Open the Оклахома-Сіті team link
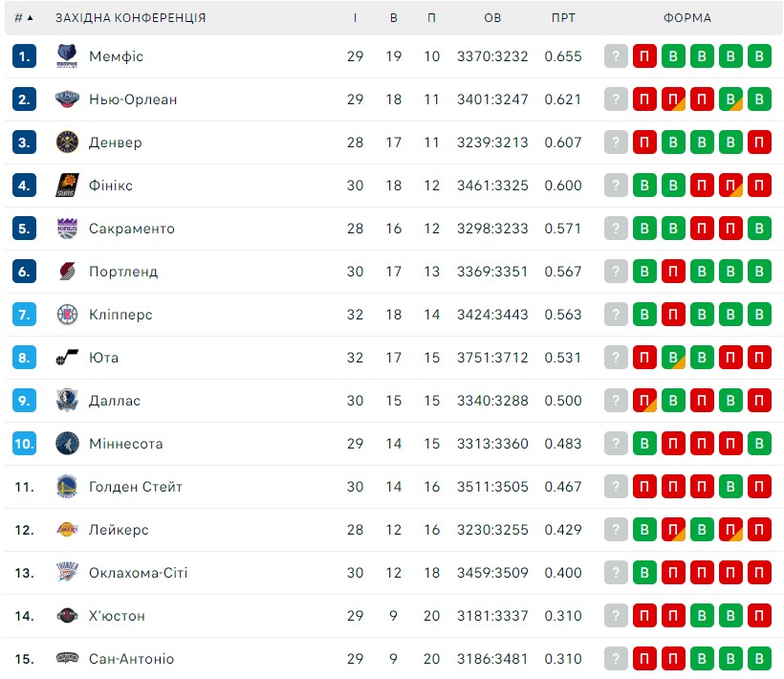Screen dimensions: 784x679 (x=138, y=573)
